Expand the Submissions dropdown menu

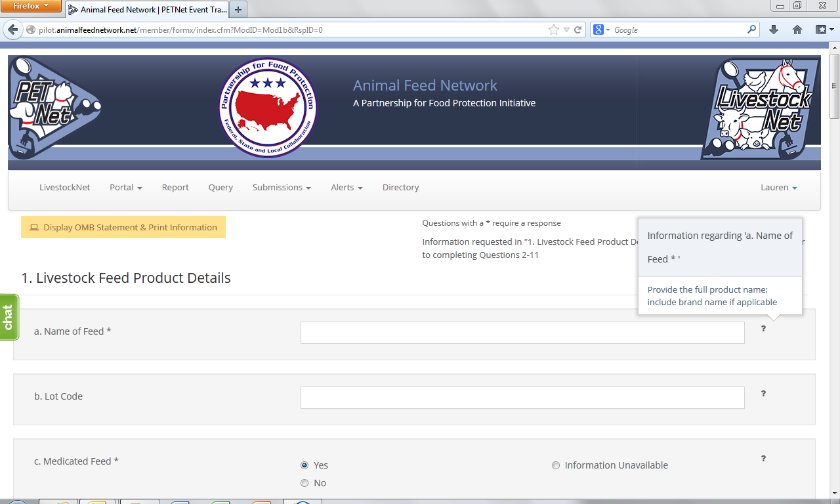click(282, 188)
